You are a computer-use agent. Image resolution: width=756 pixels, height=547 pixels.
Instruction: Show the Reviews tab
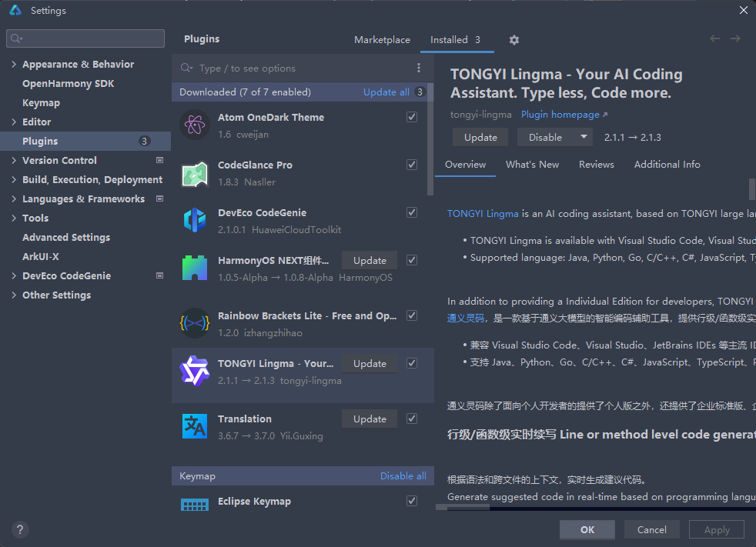pos(597,165)
